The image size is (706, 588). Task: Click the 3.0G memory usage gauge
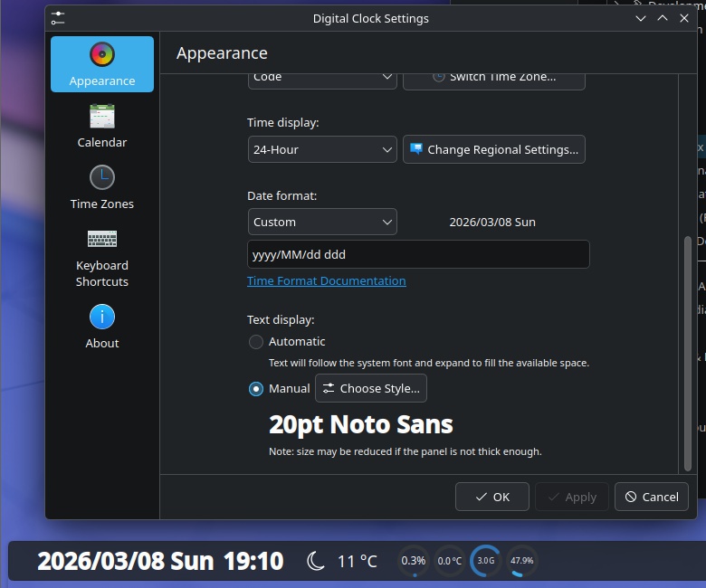click(486, 561)
